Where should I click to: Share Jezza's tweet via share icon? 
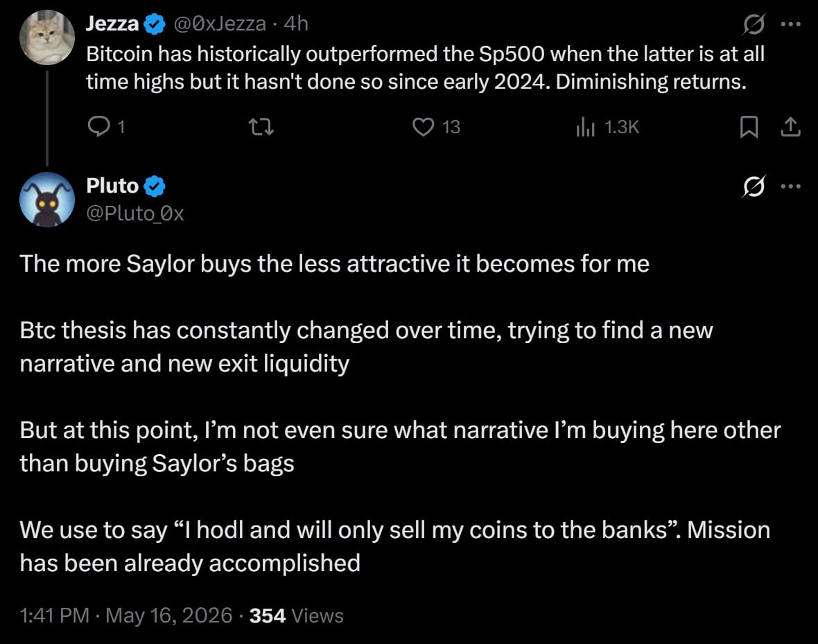click(790, 126)
